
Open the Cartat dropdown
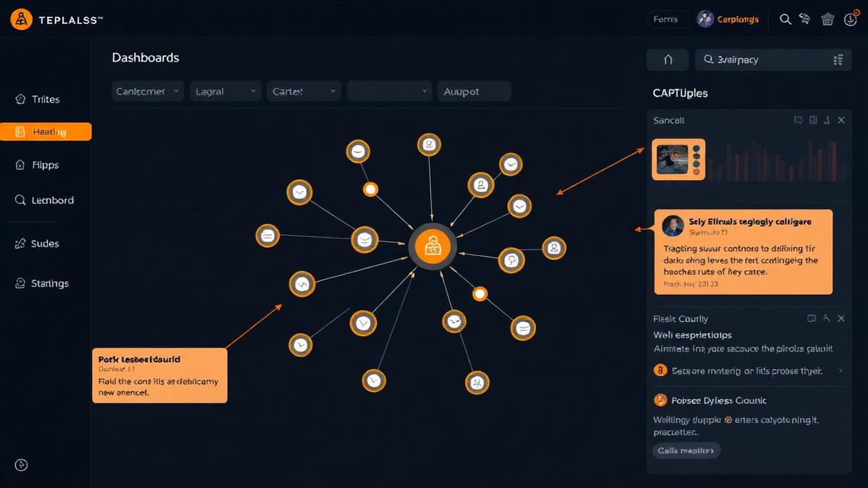tap(304, 91)
